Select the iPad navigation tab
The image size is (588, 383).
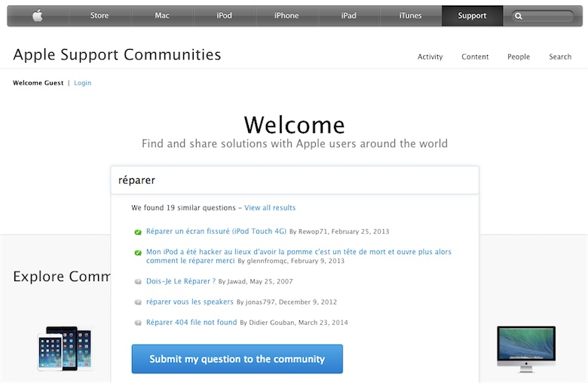coord(349,16)
